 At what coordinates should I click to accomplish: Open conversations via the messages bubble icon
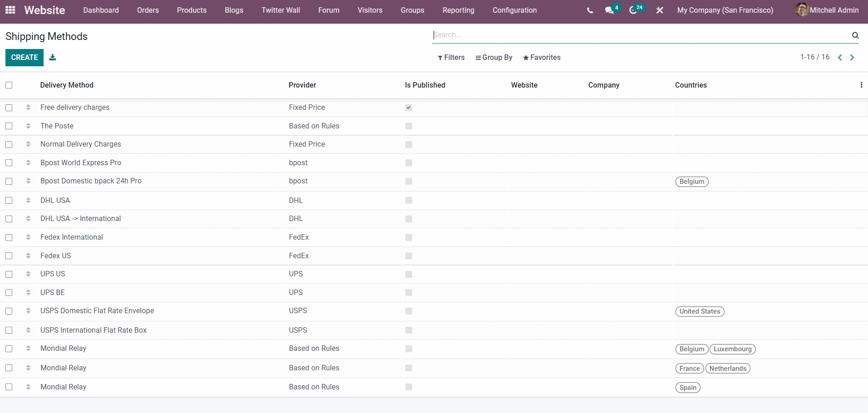[x=609, y=10]
